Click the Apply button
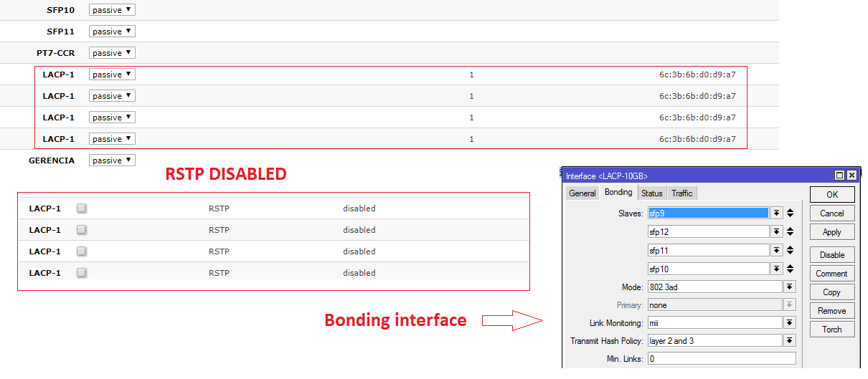The image size is (868, 379). coord(832,232)
